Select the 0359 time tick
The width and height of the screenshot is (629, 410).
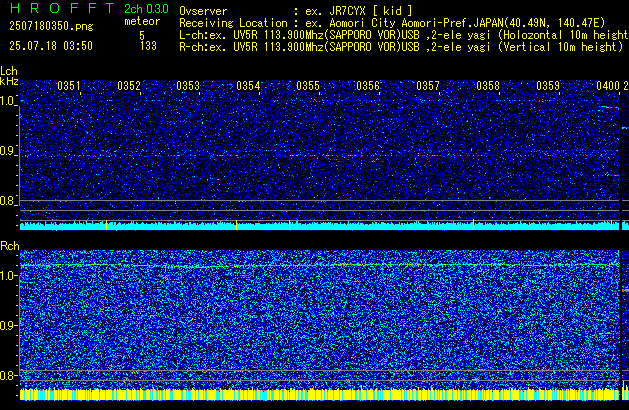point(548,86)
